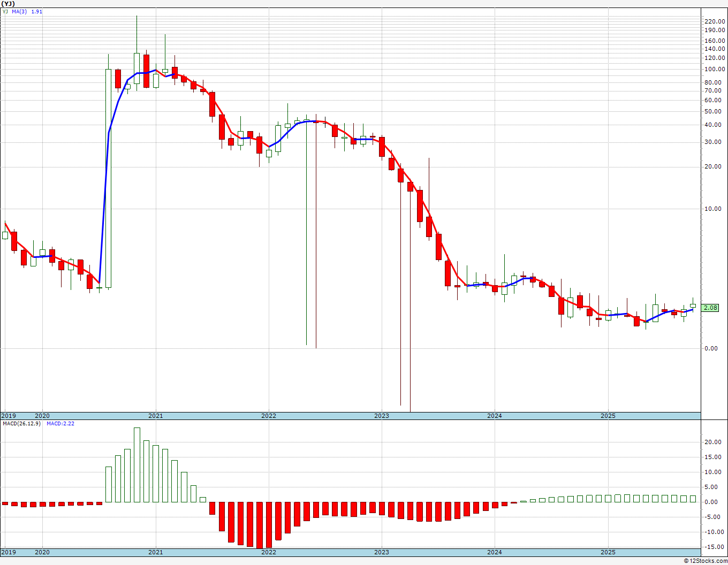Click 2025 on the price chart time axis

tap(608, 416)
